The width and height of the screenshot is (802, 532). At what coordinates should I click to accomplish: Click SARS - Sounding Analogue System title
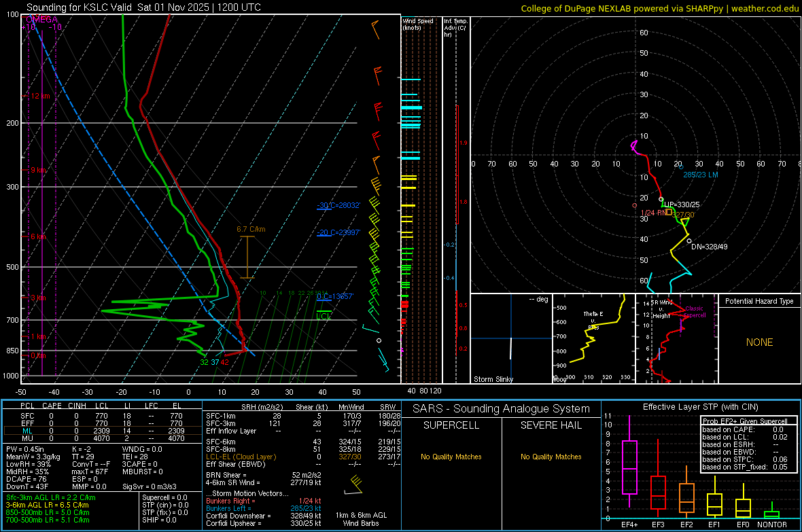tap(502, 408)
